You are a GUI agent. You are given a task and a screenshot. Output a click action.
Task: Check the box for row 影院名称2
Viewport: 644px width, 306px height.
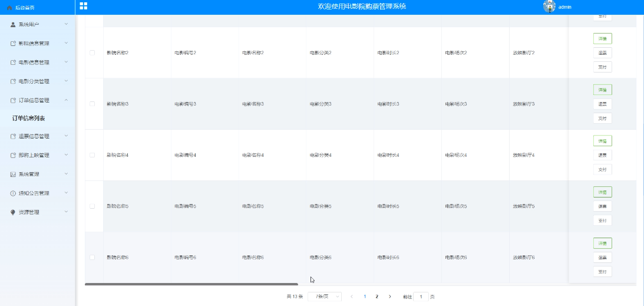tap(92, 52)
